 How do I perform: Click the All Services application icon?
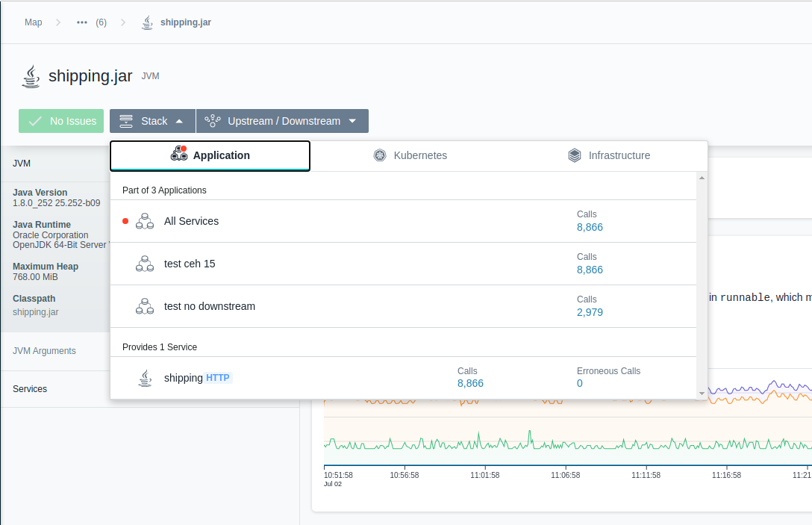145,221
